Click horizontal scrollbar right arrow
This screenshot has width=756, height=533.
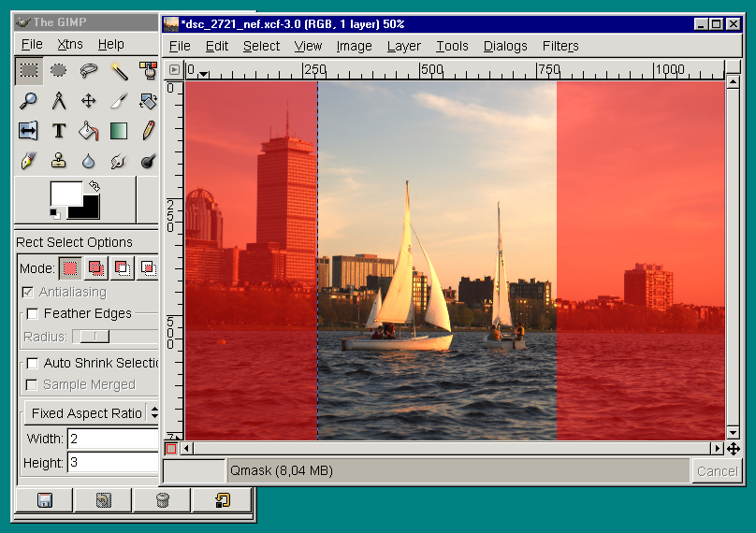[x=718, y=449]
